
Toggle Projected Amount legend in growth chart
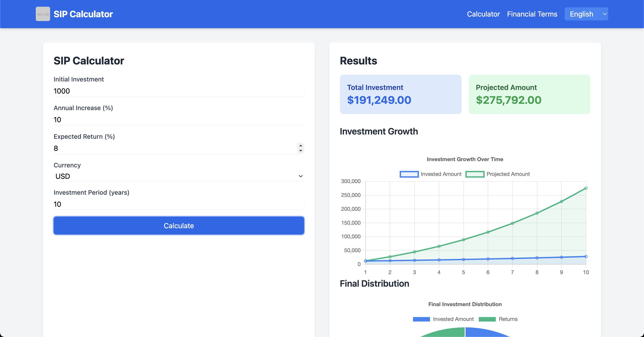(498, 174)
